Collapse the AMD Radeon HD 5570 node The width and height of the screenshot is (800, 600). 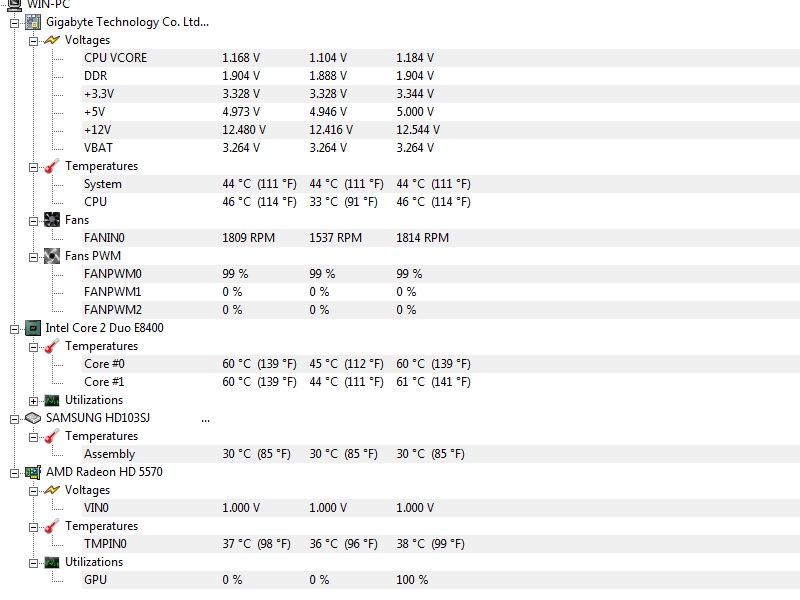tap(14, 472)
